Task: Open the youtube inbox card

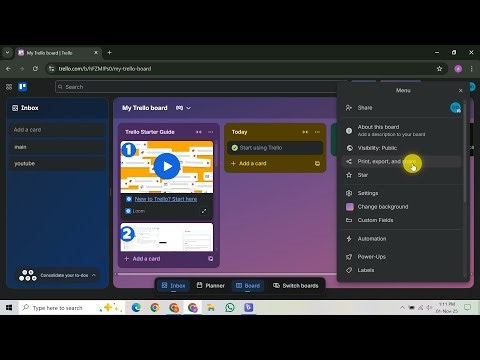Action: pos(57,164)
